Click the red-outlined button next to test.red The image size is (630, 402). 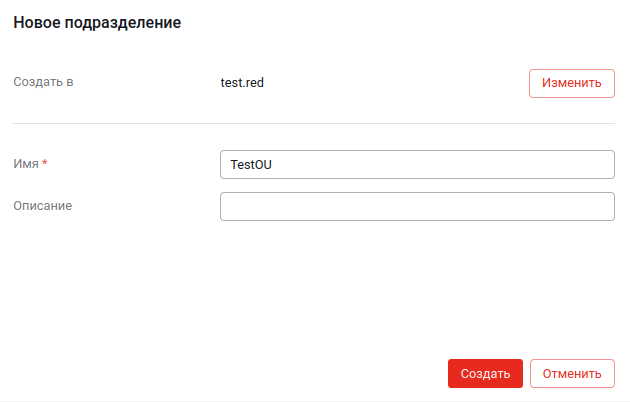(x=571, y=83)
